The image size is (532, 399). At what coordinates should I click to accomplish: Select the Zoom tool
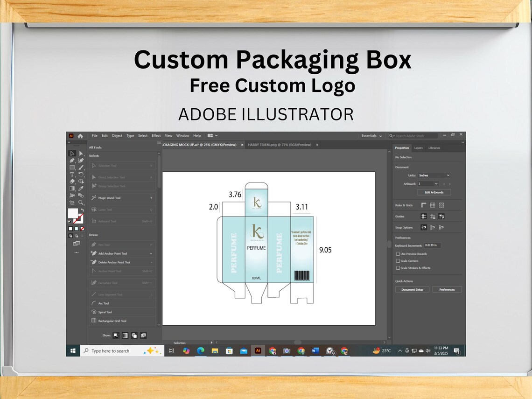[x=80, y=203]
